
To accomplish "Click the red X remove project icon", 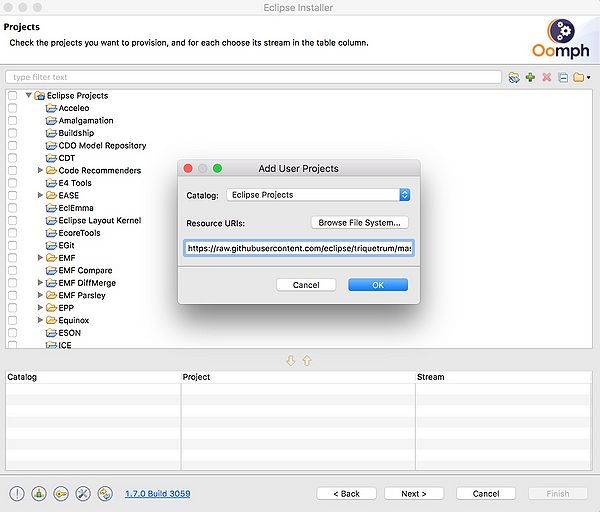I will pos(546,77).
